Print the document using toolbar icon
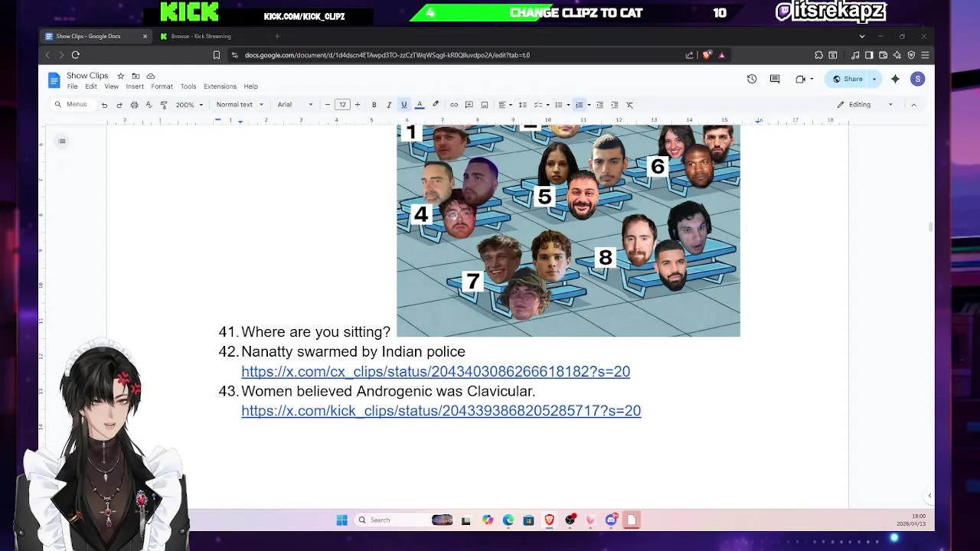This screenshot has width=980, height=551. (x=134, y=105)
